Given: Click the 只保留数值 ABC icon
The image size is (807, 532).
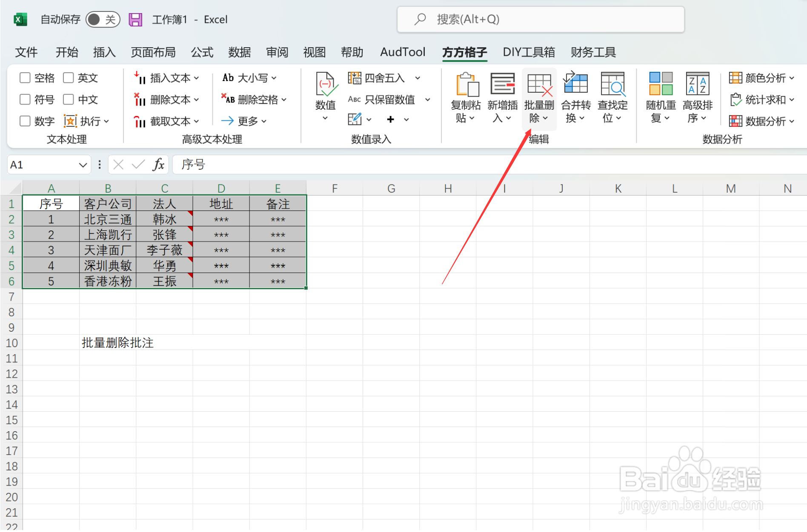Looking at the screenshot, I should coord(354,100).
